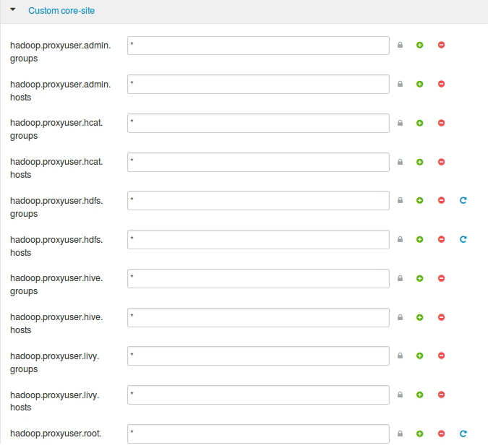Lock hadoop.proxyuser.hdfs.groups property
The image size is (488, 448).
tap(401, 200)
